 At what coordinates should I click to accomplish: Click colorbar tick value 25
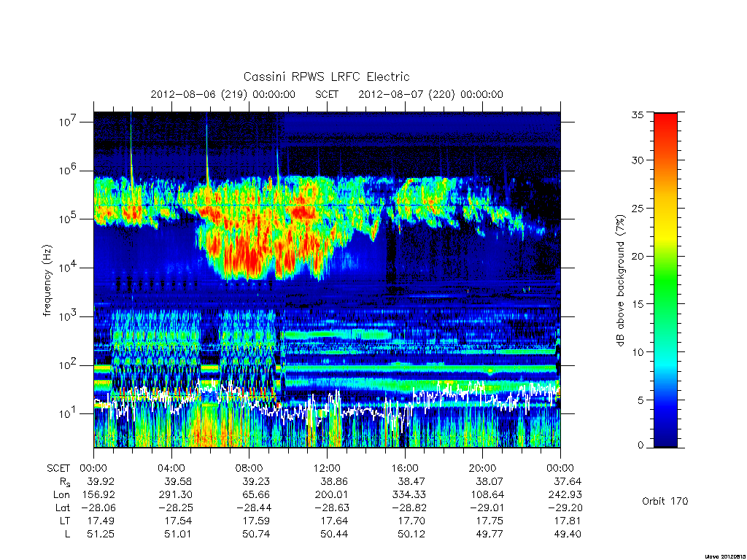pyautogui.click(x=637, y=209)
